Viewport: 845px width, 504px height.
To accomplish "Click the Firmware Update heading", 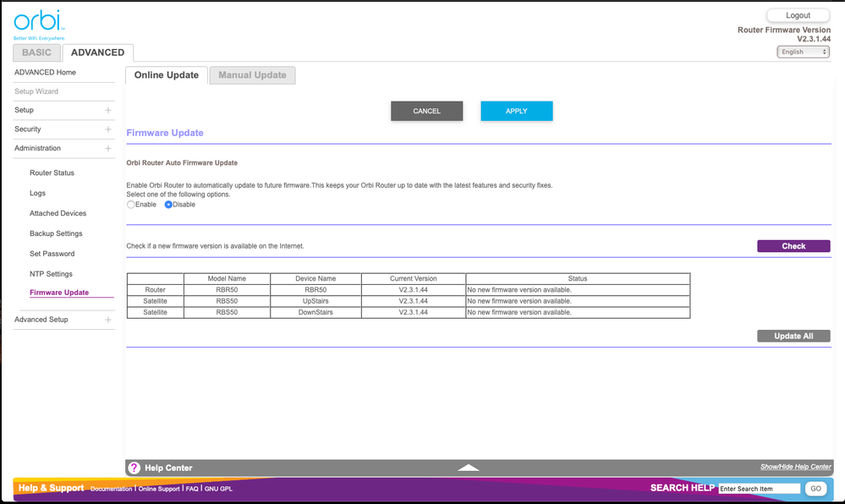I will (x=165, y=133).
